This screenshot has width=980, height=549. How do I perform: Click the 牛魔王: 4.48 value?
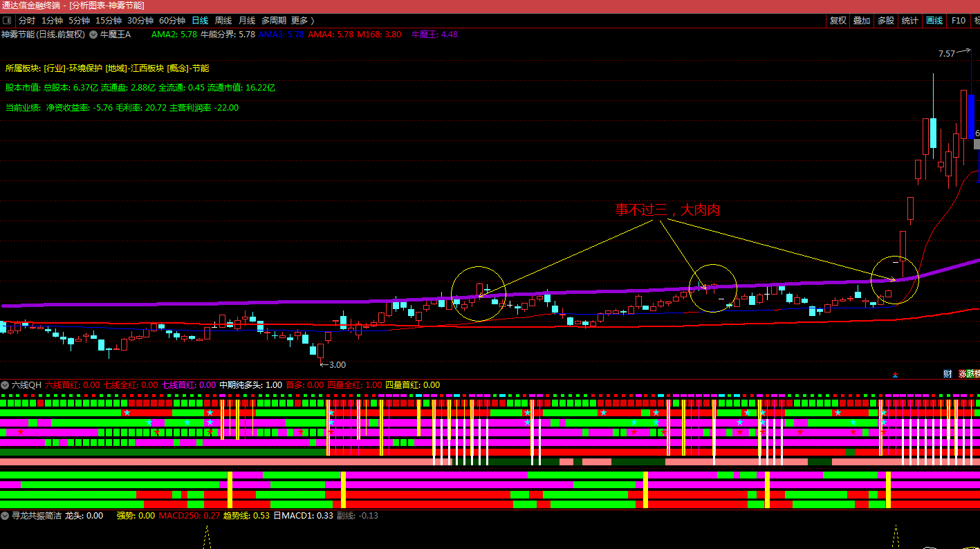pyautogui.click(x=435, y=34)
